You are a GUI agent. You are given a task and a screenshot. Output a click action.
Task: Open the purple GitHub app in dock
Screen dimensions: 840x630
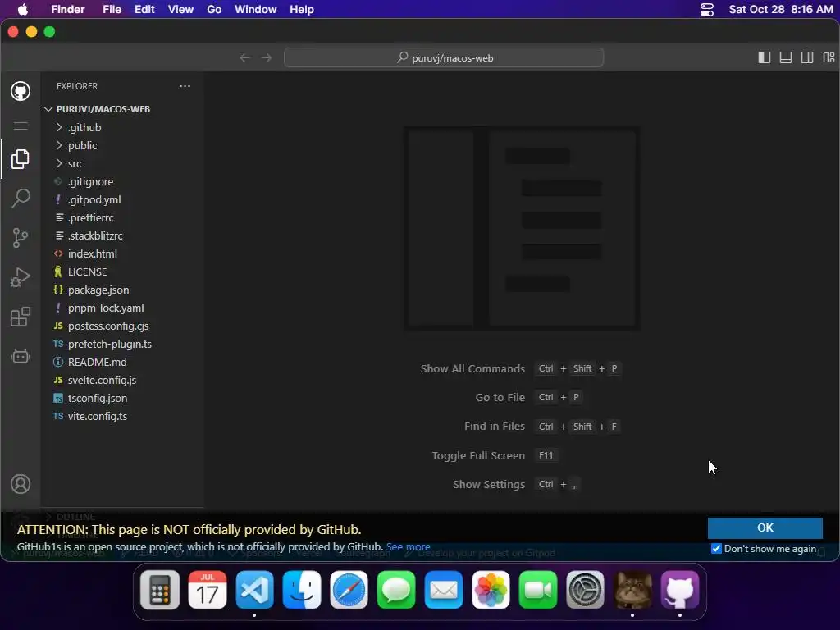pos(680,591)
